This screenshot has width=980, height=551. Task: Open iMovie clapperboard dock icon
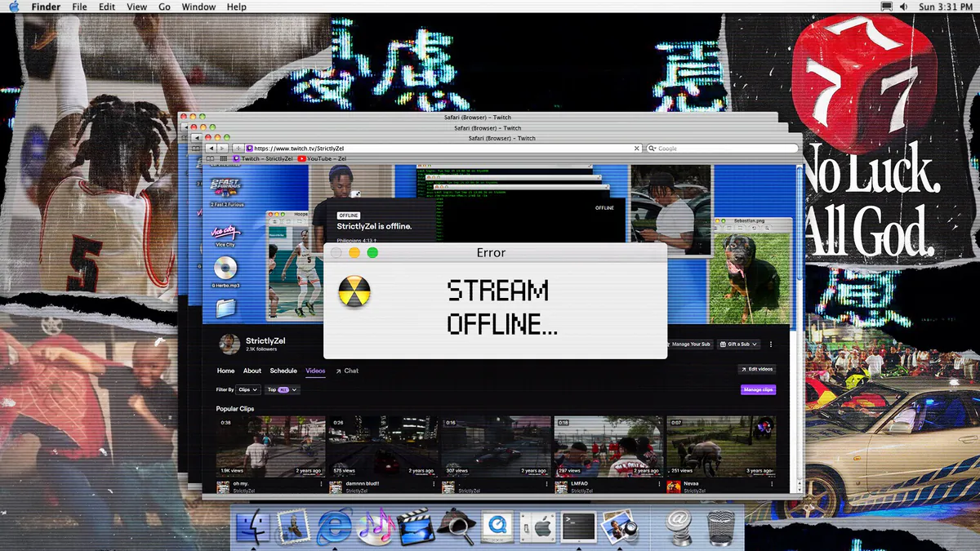click(416, 527)
